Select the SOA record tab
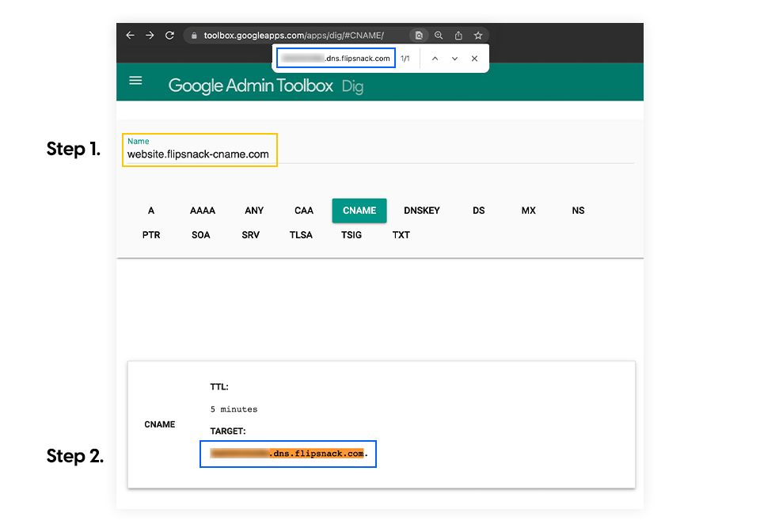The height and width of the screenshot is (532, 760). point(200,234)
